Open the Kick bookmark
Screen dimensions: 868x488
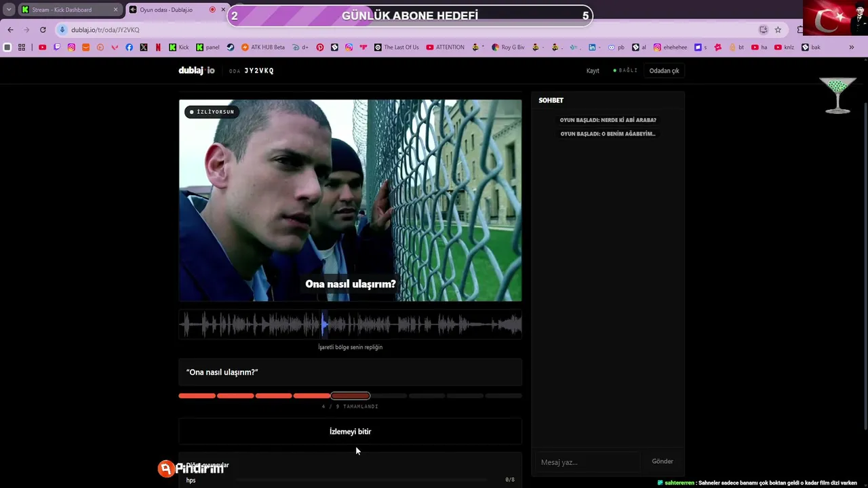click(x=179, y=47)
